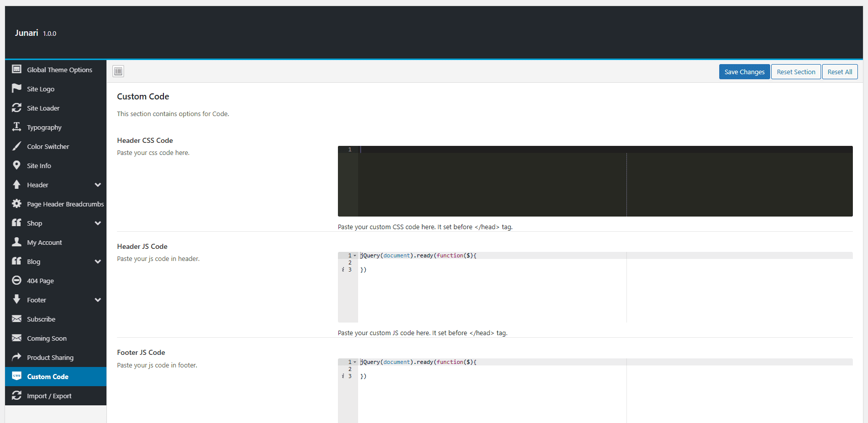
Task: Open the 404 Page section
Action: (55, 281)
